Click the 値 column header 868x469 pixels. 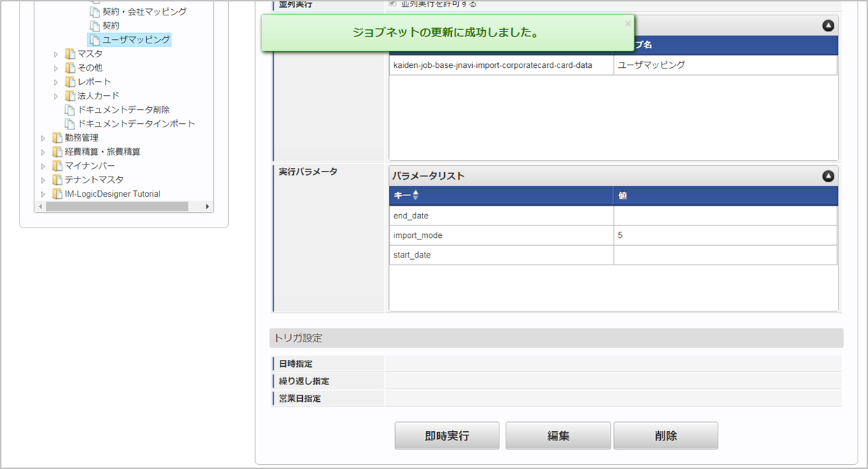click(725, 195)
